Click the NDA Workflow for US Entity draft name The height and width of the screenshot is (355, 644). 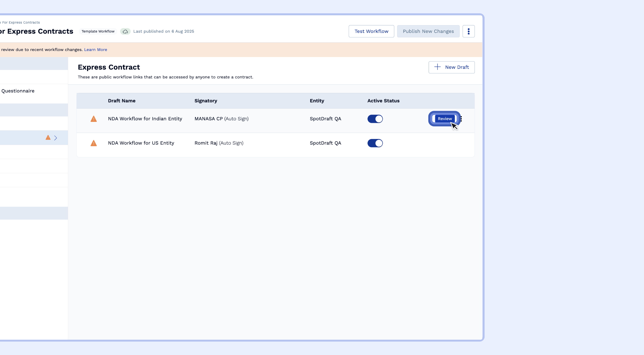[x=141, y=143]
